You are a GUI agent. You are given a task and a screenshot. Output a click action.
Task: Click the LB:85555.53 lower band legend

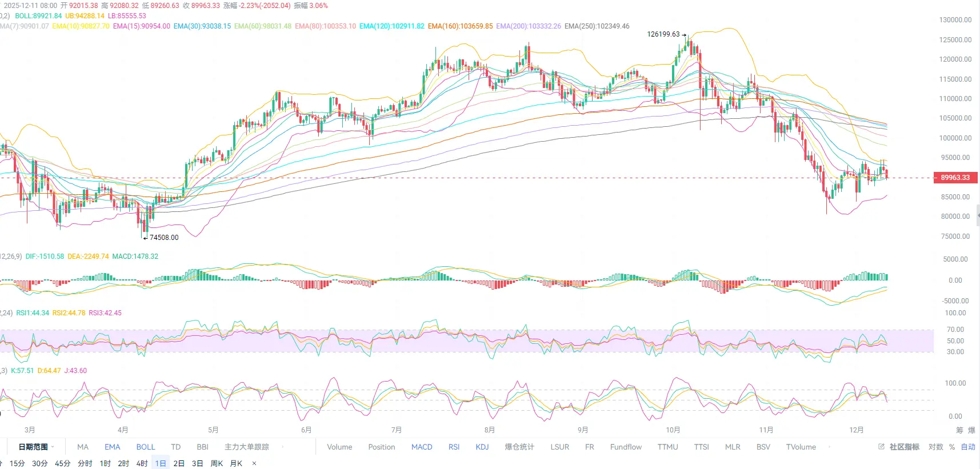(127, 16)
